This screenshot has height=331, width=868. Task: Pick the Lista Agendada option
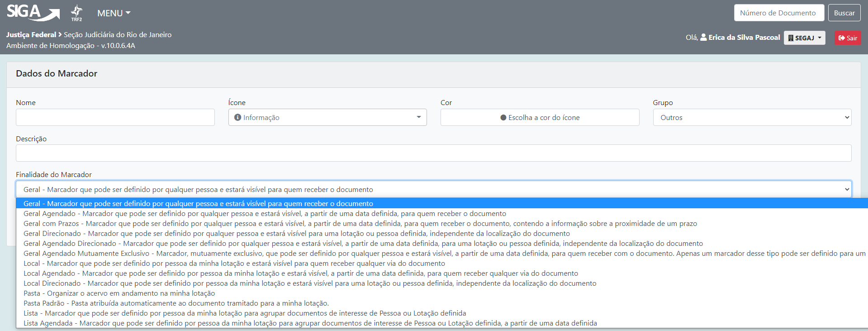[310, 323]
